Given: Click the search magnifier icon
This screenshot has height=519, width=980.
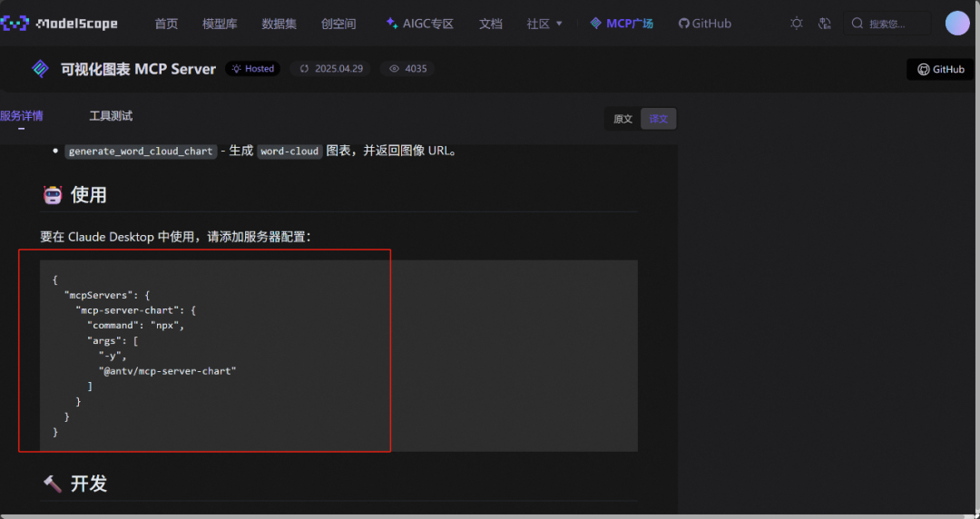Looking at the screenshot, I should pos(857,24).
